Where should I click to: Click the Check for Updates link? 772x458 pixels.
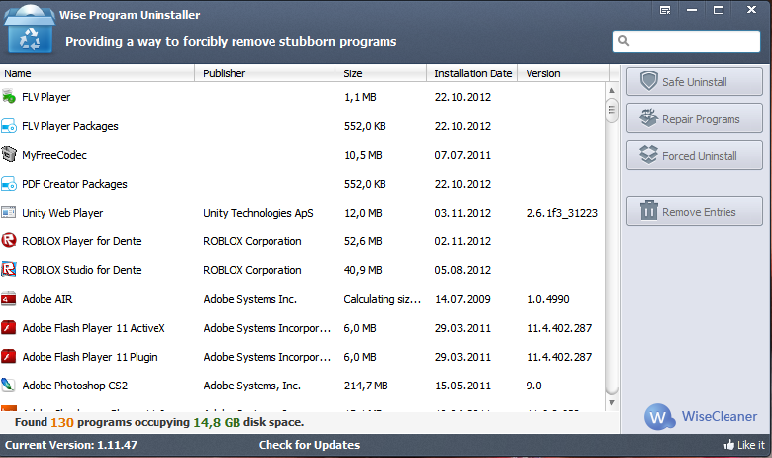309,445
